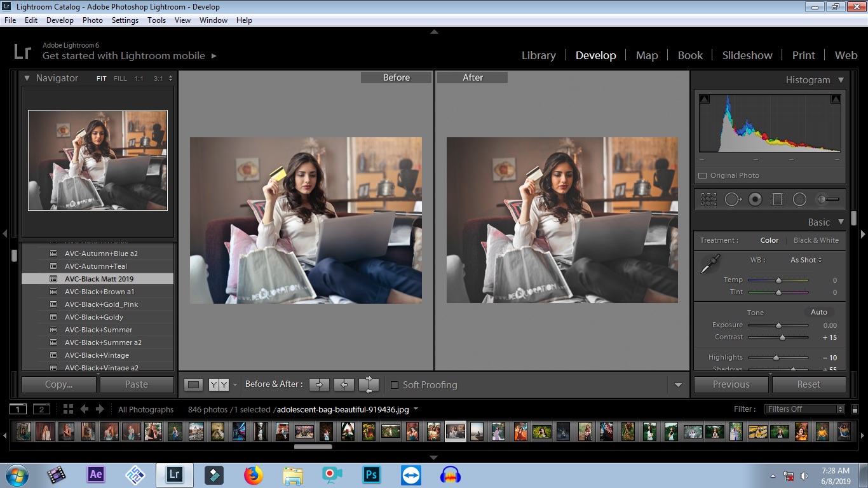Open the Develop menu
This screenshot has height=488, width=868.
pos(60,20)
